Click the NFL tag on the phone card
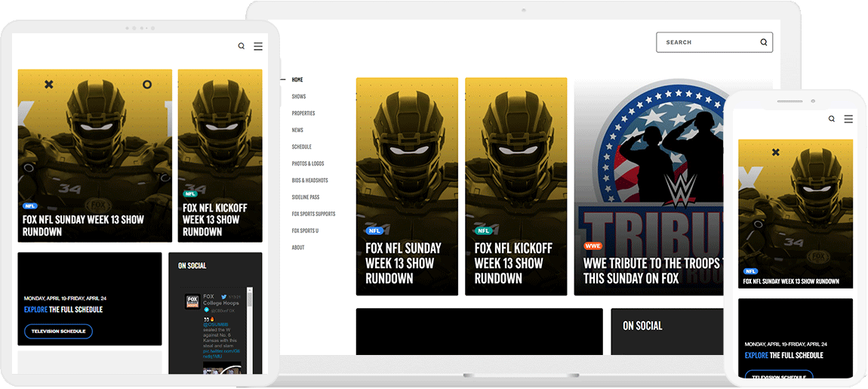Screen dimensions: 868x389 point(751,271)
